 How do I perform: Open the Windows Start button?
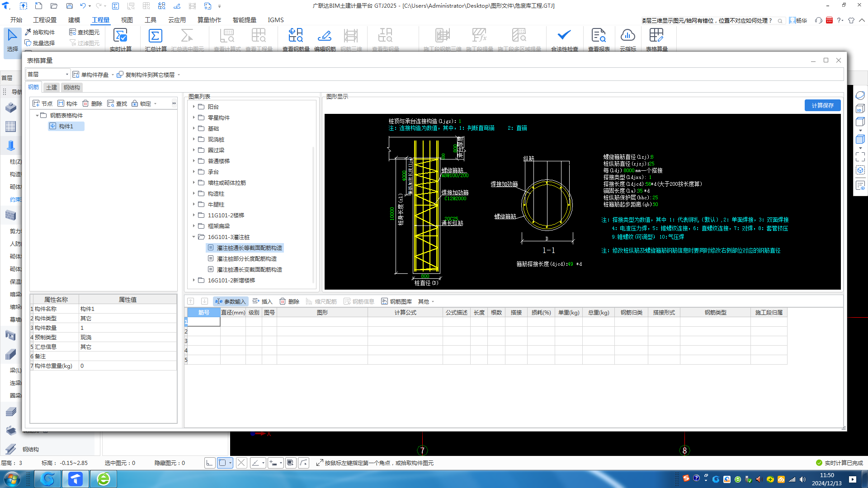(12, 479)
